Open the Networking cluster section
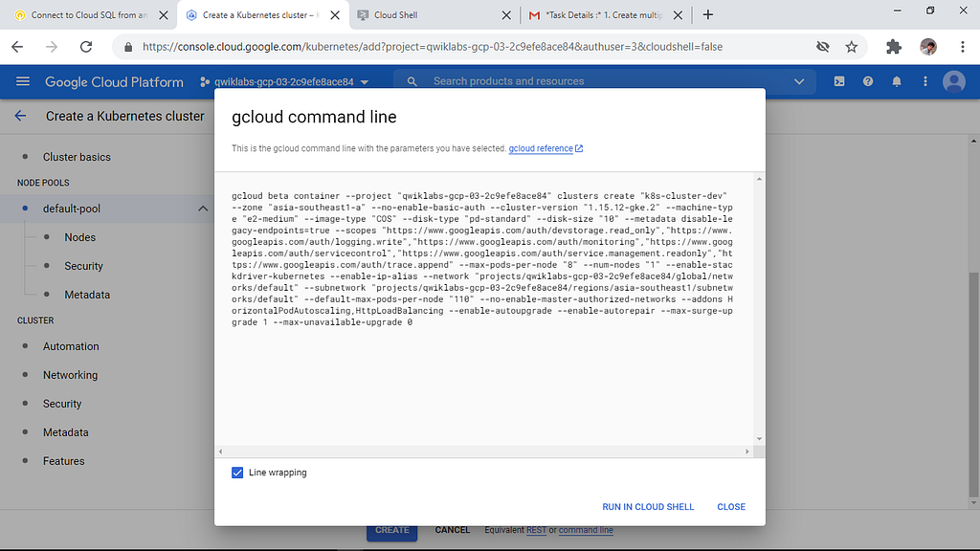The image size is (980, 551). [70, 375]
